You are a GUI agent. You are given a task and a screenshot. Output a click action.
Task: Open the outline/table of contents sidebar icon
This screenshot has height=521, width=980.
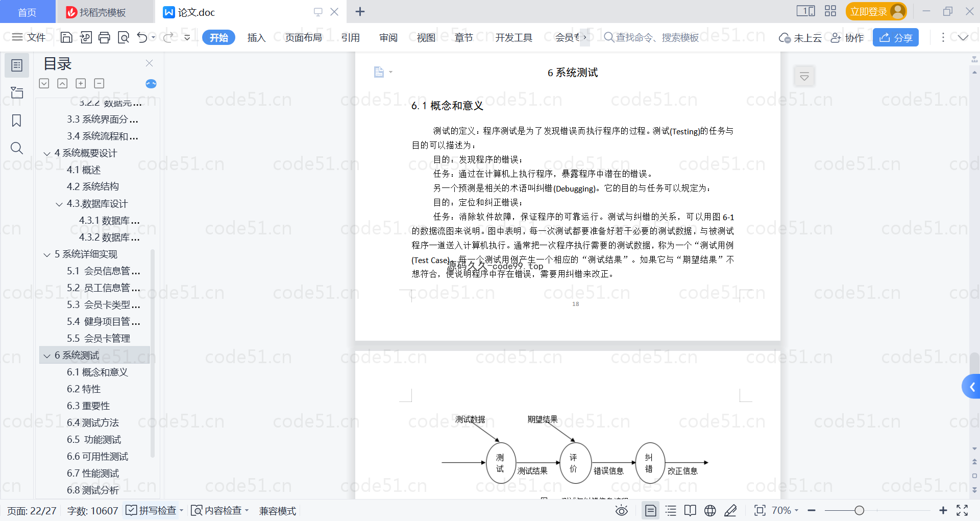[x=17, y=65]
